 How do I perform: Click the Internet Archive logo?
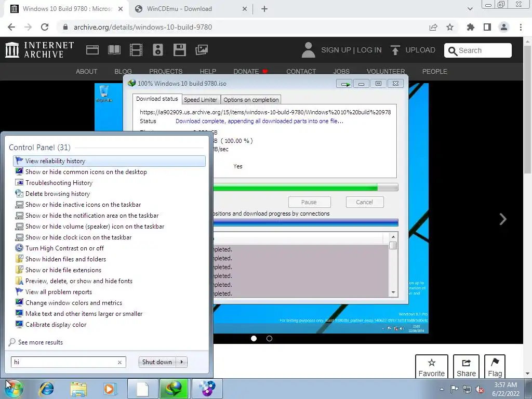tap(39, 50)
